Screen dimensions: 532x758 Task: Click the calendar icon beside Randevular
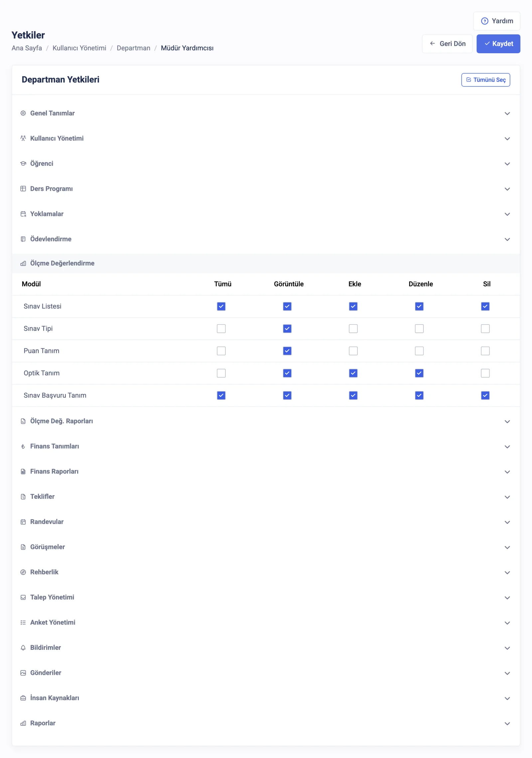23,522
